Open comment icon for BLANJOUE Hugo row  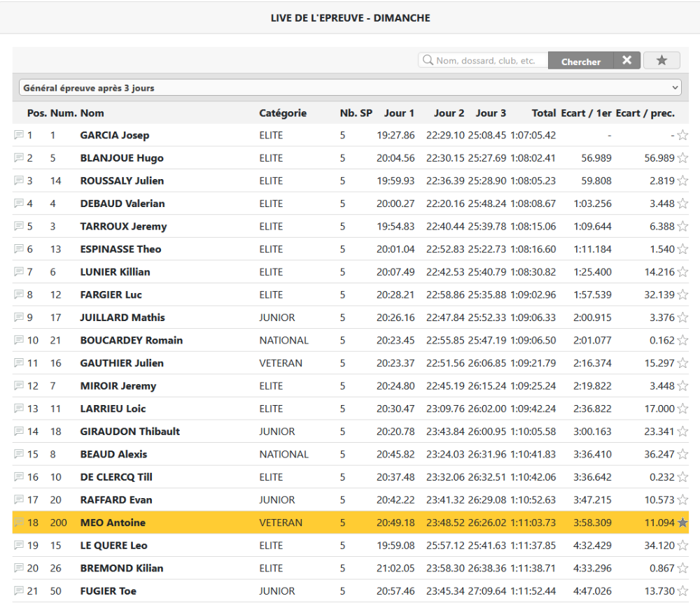(x=19, y=157)
